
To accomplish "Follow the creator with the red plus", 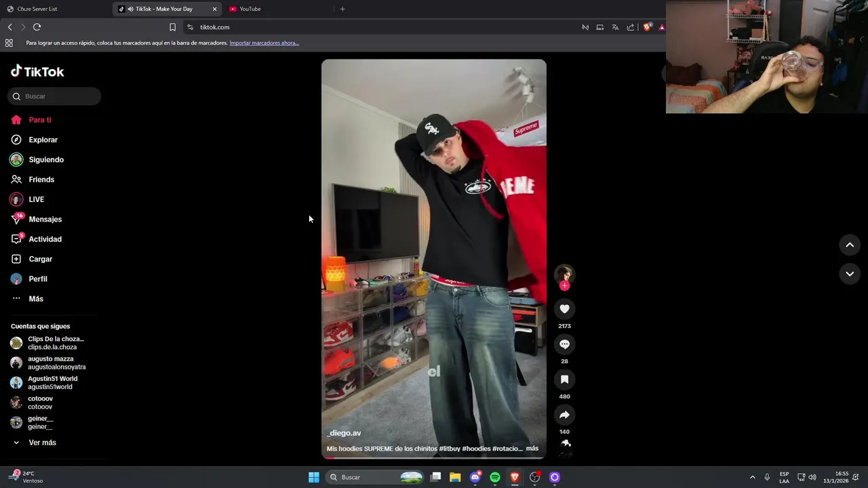I will click(564, 286).
